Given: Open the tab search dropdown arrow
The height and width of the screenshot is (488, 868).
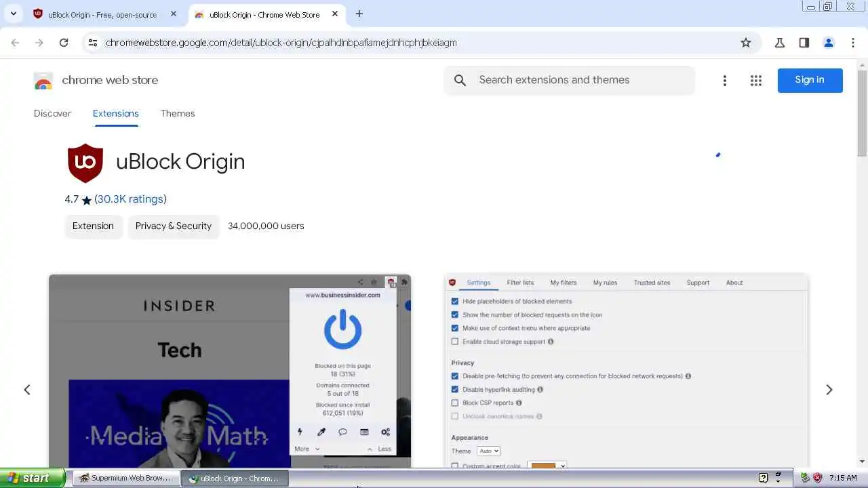Looking at the screenshot, I should pyautogui.click(x=13, y=14).
